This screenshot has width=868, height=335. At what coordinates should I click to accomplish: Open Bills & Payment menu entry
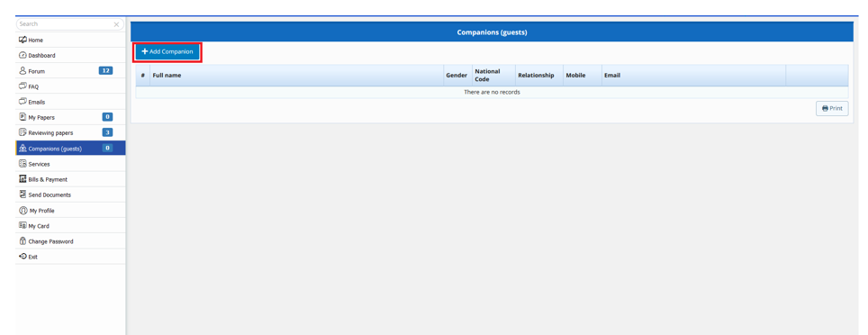(x=70, y=179)
